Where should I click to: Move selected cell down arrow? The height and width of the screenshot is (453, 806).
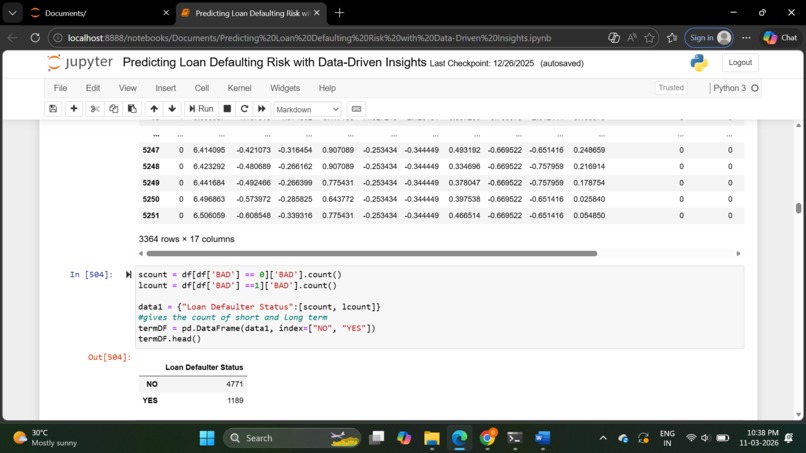(x=172, y=109)
